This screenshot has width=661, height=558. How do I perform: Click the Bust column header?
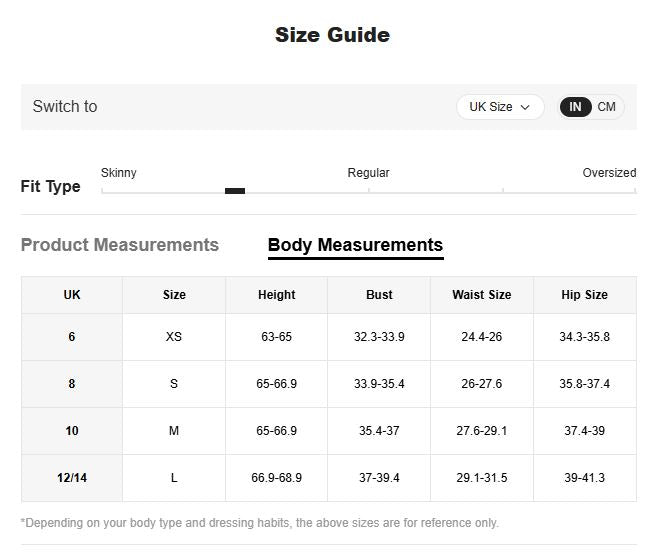(379, 295)
